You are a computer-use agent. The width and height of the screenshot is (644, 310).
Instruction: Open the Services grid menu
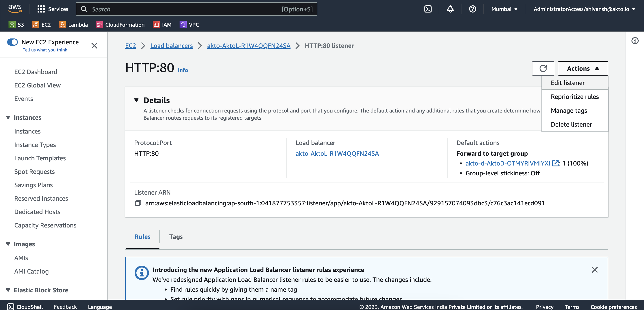(x=41, y=9)
